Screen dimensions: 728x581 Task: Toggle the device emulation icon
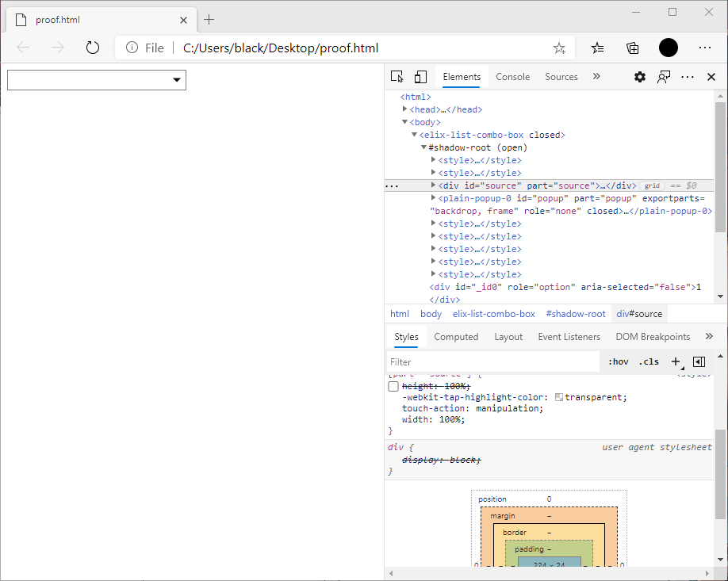point(420,76)
